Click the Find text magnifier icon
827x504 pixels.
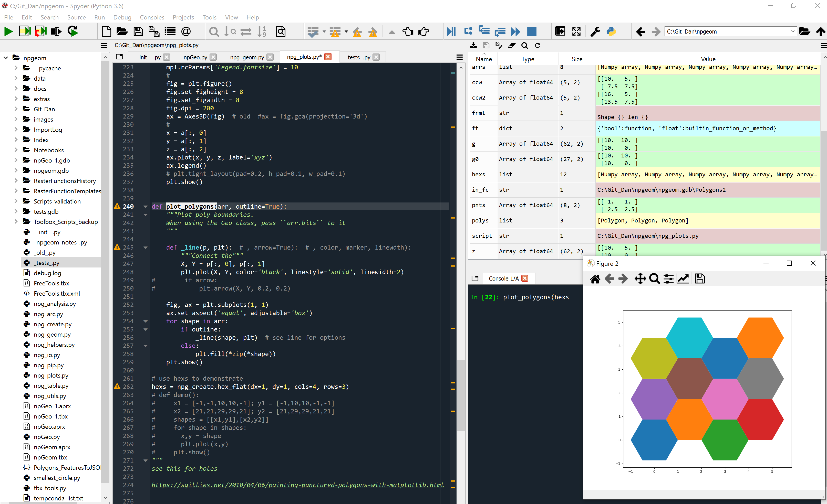click(x=214, y=32)
